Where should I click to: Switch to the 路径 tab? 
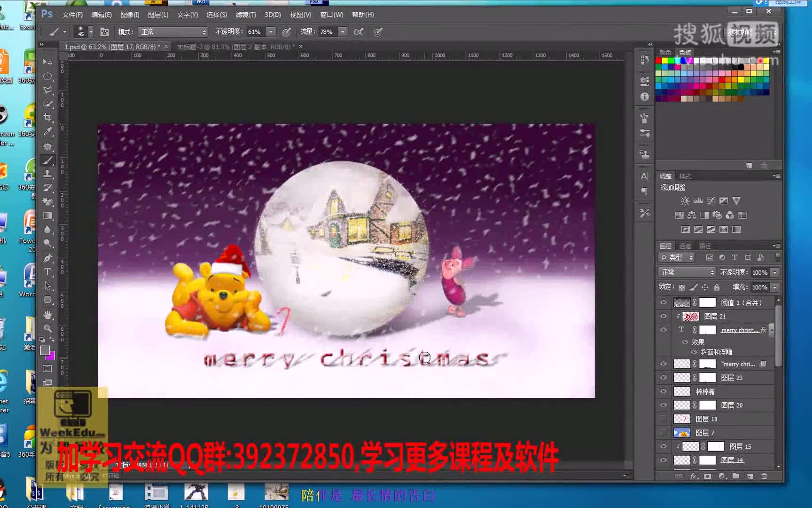point(705,246)
